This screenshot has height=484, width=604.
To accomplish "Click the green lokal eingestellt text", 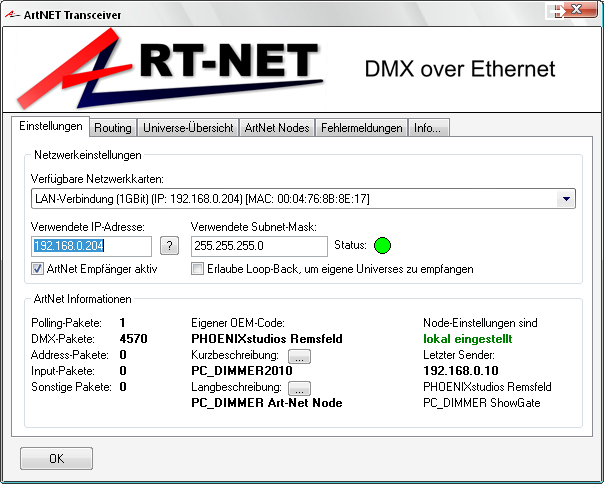I will click(x=468, y=339).
